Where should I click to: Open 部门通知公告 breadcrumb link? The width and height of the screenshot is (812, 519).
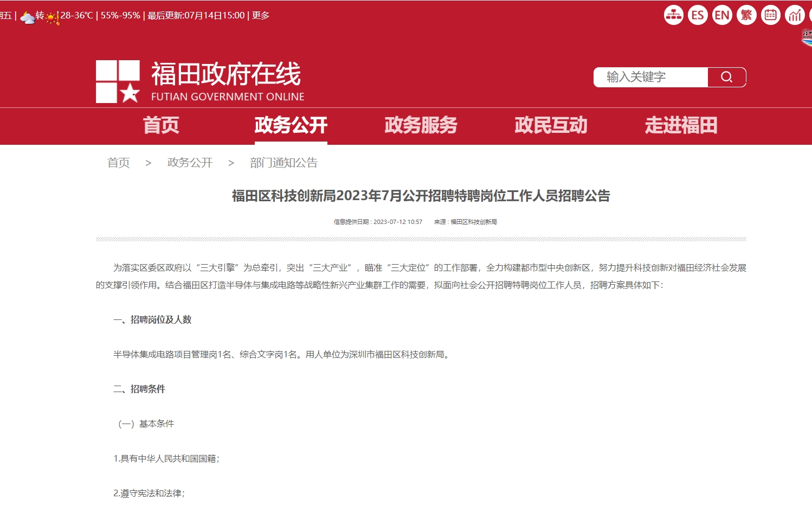click(283, 163)
